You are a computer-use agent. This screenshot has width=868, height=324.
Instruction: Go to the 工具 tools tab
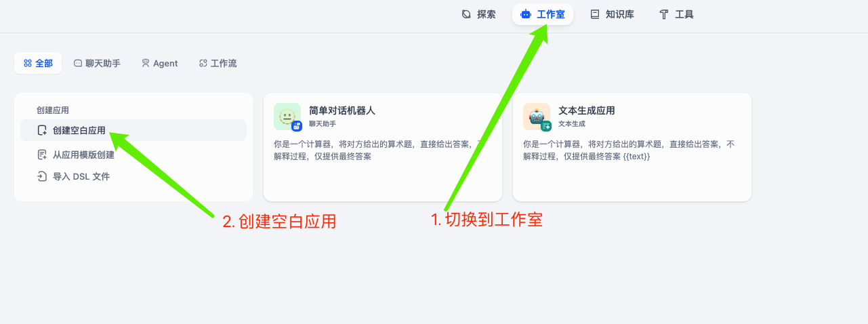tap(676, 14)
